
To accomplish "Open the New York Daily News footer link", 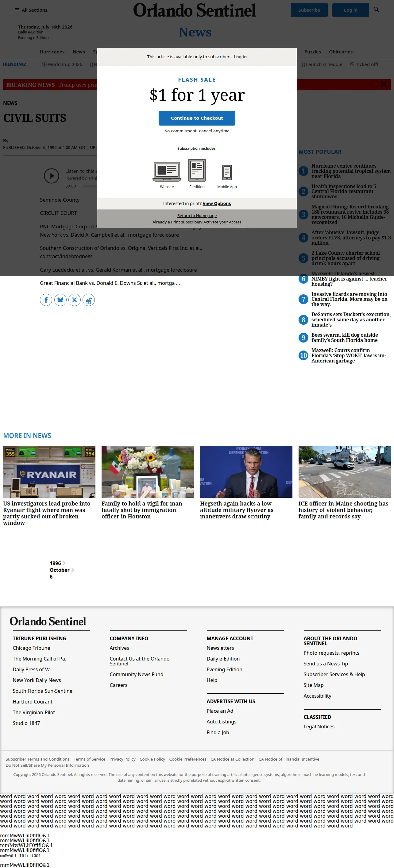I will pyautogui.click(x=37, y=680).
